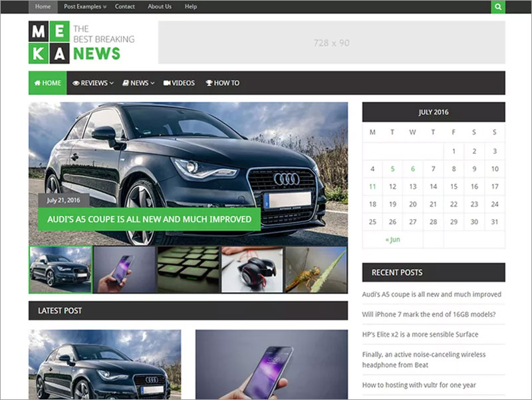Expand the Reviews dropdown menu
Screen dimensions: 532x400
point(93,83)
